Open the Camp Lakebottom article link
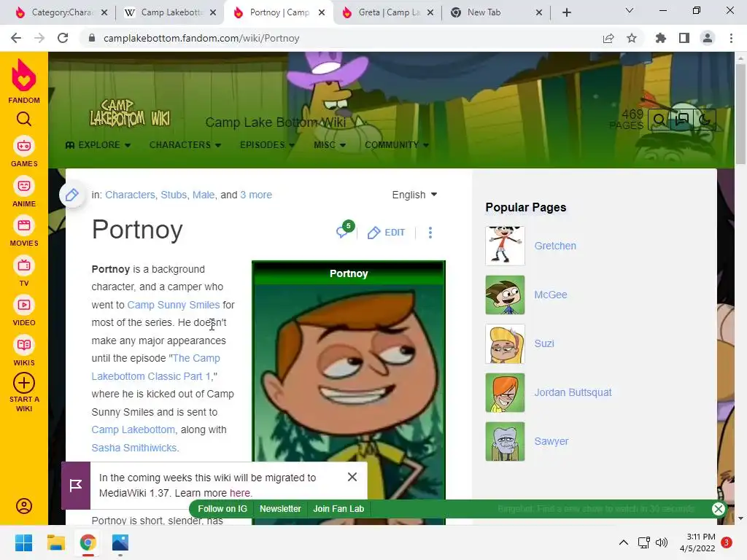The image size is (747, 560). pos(133,429)
